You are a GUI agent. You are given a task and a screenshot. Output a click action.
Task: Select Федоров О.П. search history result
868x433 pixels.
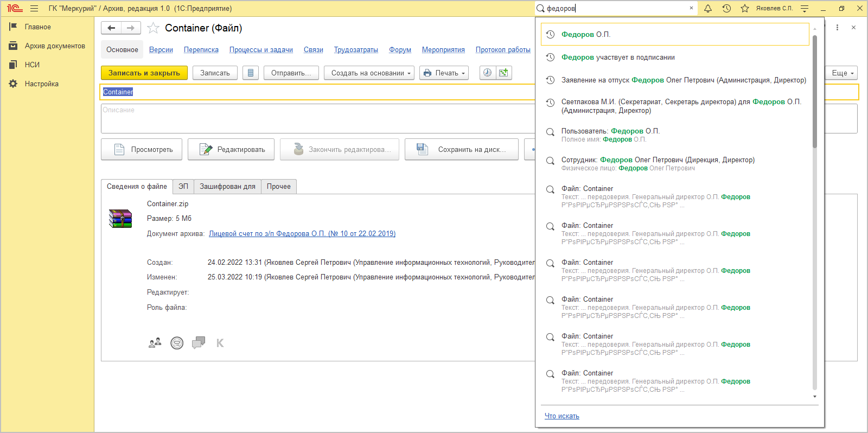coord(675,34)
